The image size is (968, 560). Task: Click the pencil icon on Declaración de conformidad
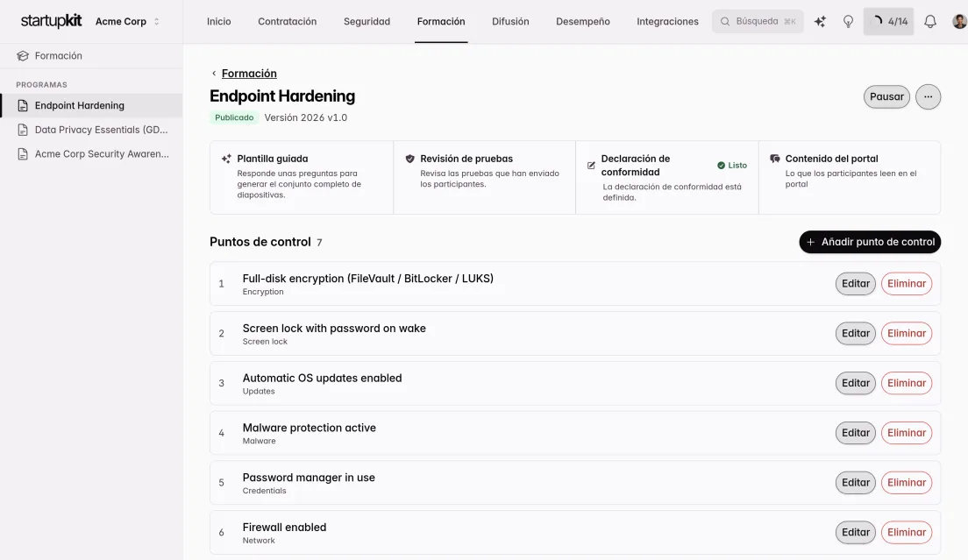[x=592, y=166]
